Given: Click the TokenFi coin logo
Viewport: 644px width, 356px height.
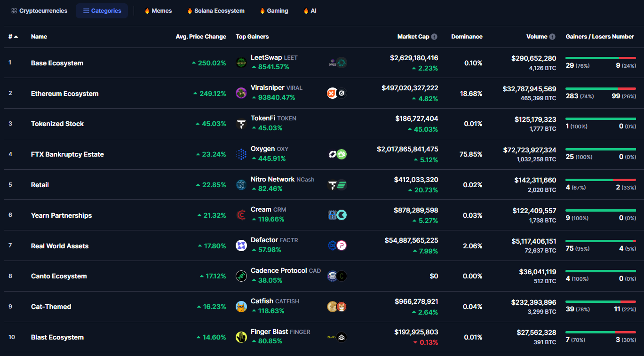Looking at the screenshot, I should (x=241, y=124).
